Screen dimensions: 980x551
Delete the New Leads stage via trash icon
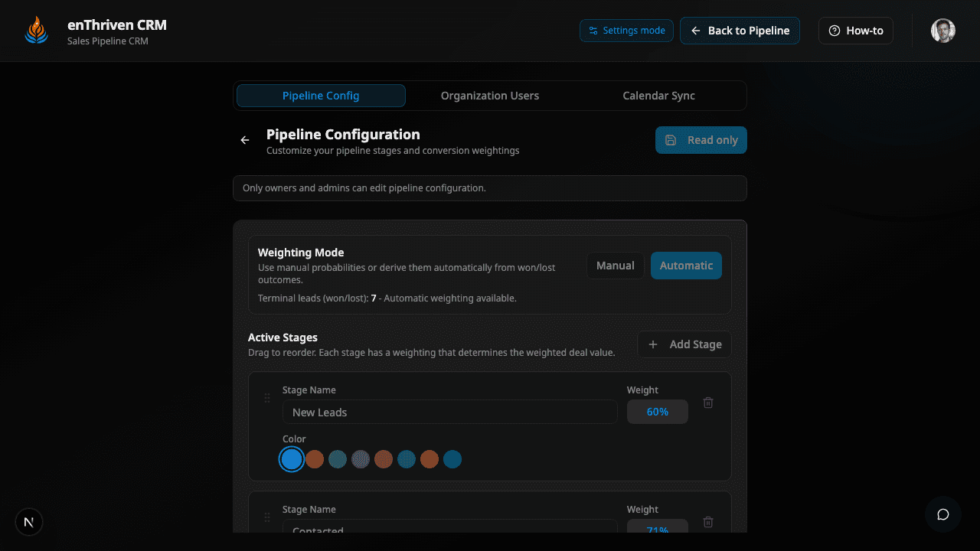click(x=708, y=403)
